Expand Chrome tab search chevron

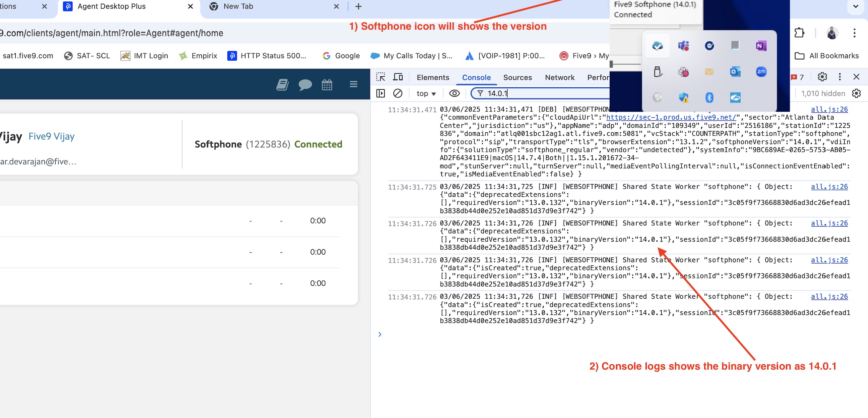pyautogui.click(x=856, y=6)
